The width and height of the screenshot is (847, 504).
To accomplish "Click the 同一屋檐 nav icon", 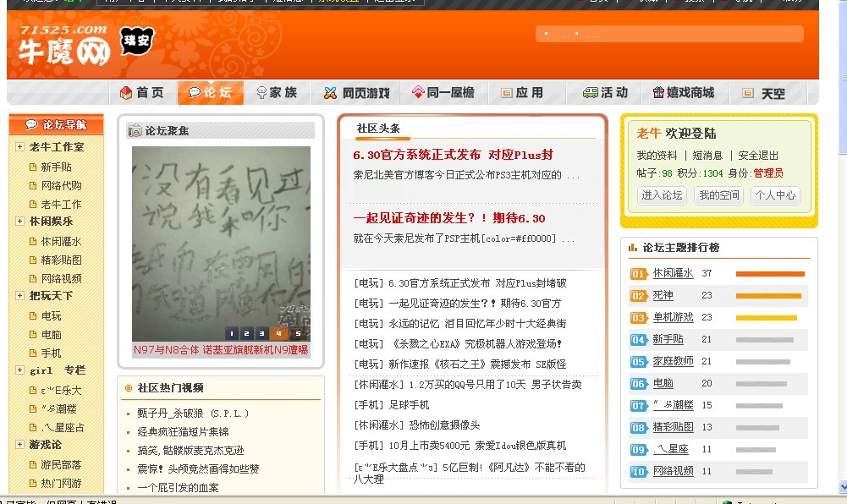I will 417,93.
